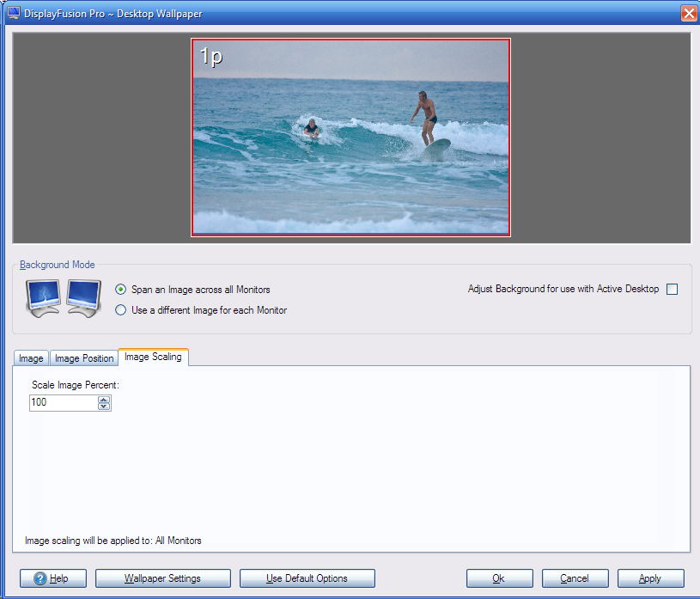This screenshot has width=700, height=599.
Task: Open Help via the question mark icon
Action: (x=40, y=578)
